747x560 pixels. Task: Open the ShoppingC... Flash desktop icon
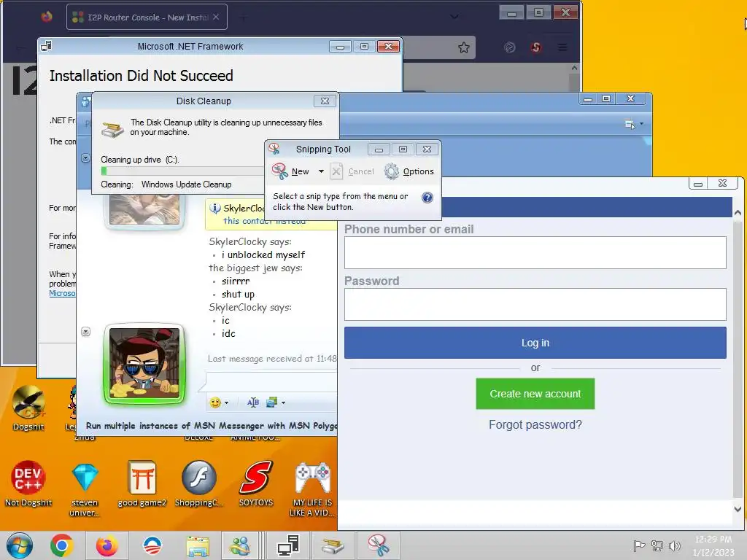tap(198, 483)
